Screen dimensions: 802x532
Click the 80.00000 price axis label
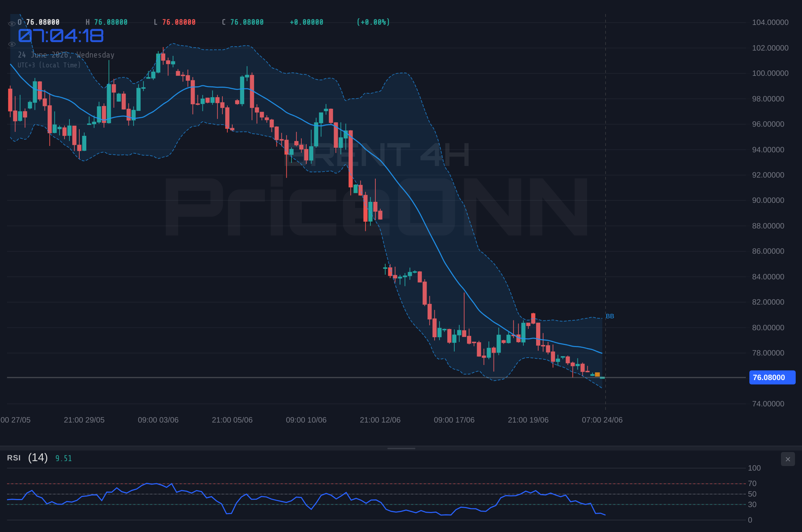[x=768, y=328]
